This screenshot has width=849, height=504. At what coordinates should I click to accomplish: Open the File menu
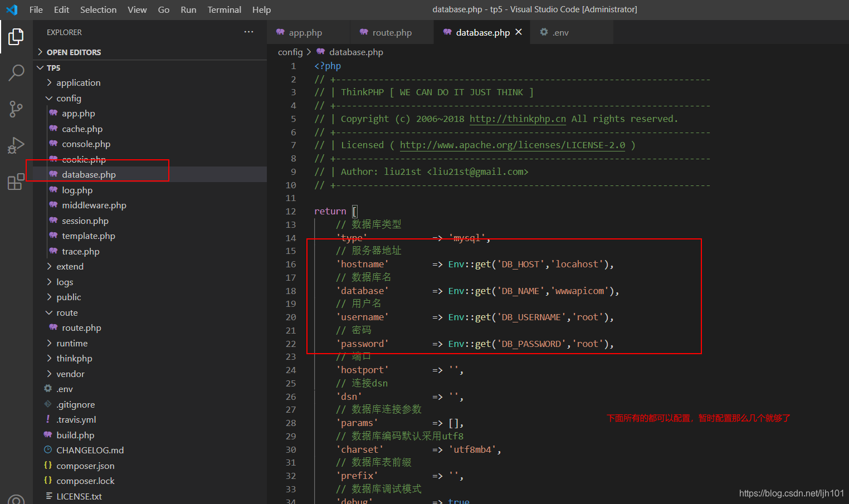36,9
